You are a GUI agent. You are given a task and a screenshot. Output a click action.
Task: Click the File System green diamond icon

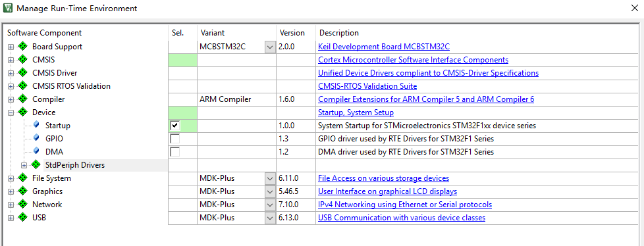pos(22,178)
